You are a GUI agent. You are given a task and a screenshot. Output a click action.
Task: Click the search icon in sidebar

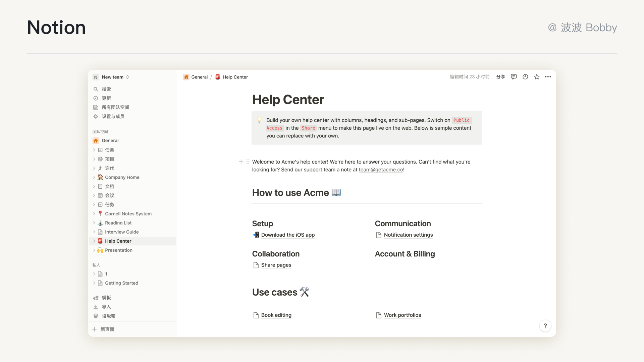click(x=96, y=89)
